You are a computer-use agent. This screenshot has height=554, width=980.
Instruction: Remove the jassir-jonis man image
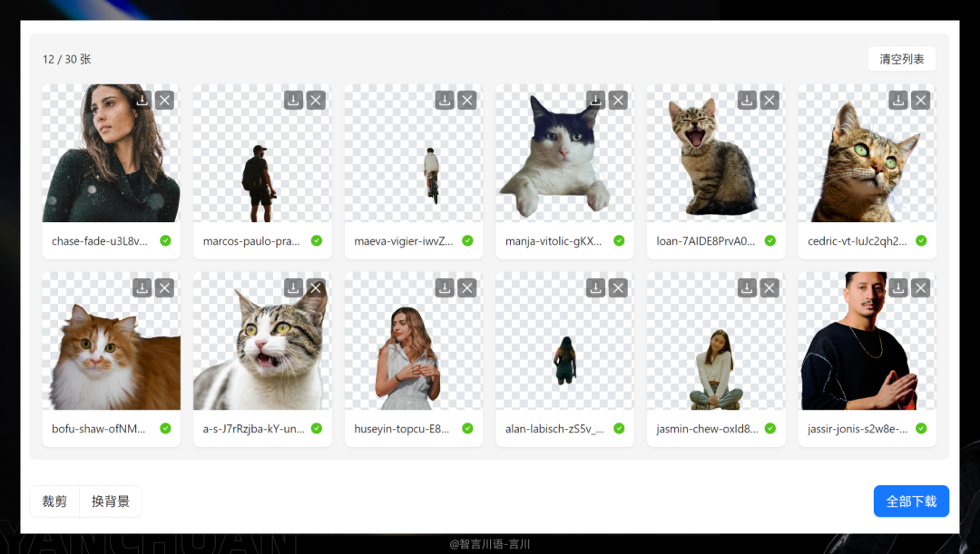pos(920,287)
